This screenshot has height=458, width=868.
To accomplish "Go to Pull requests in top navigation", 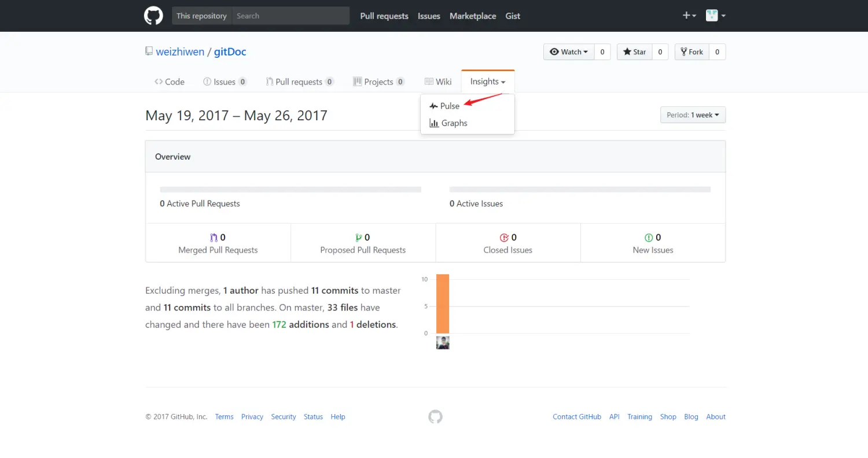I will [x=384, y=16].
